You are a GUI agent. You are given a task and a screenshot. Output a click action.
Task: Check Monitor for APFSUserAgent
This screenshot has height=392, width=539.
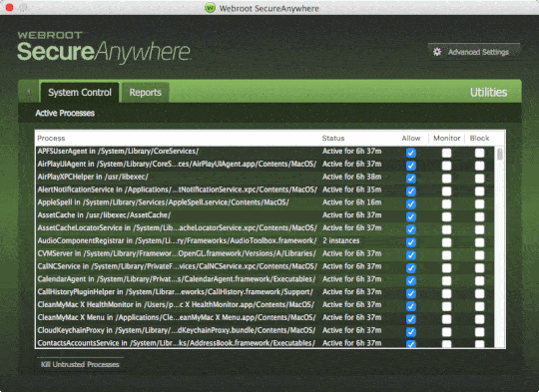tap(446, 153)
